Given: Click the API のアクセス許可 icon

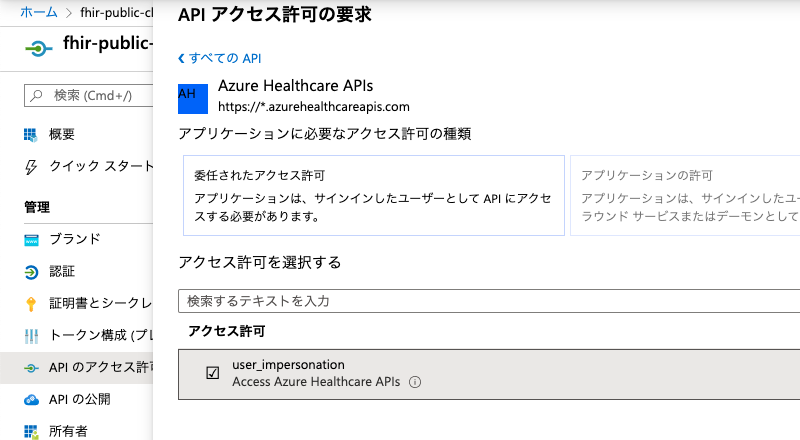Looking at the screenshot, I should pos(31,368).
